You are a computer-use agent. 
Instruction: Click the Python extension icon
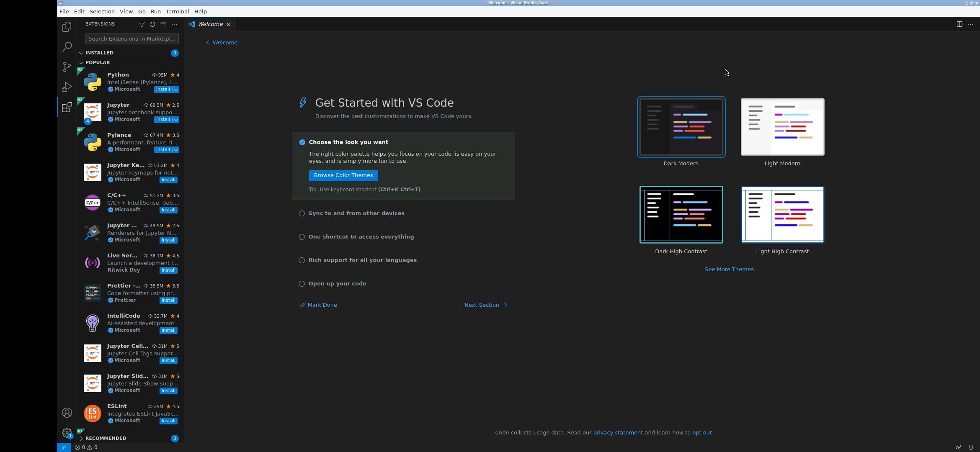[x=92, y=82]
